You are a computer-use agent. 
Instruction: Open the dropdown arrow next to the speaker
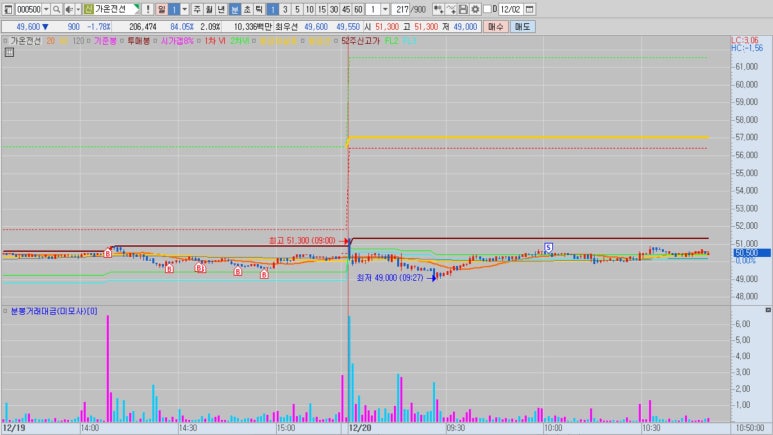point(78,9)
